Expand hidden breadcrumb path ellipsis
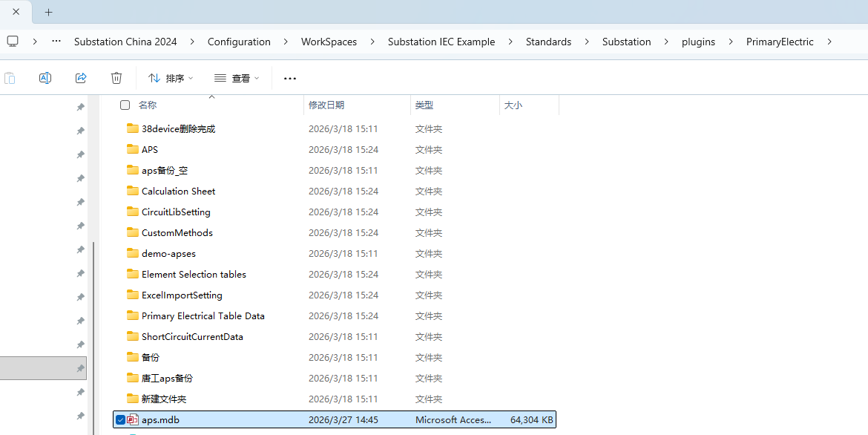 56,42
